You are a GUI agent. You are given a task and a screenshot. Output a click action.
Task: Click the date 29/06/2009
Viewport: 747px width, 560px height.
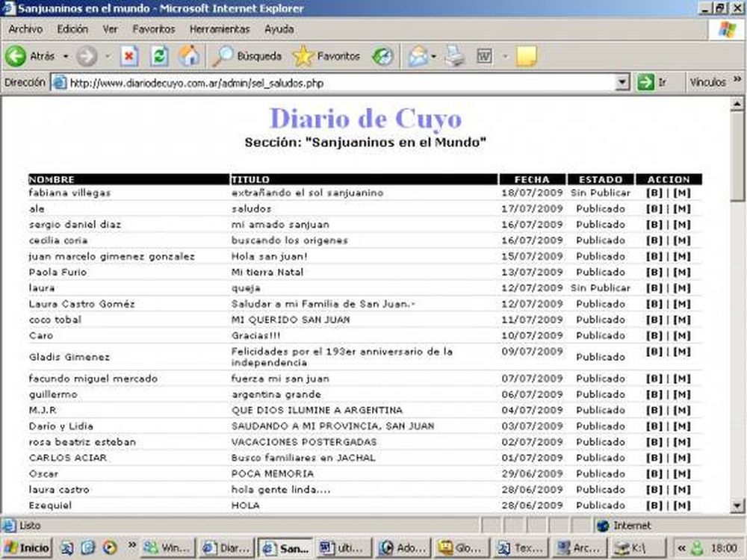[532, 474]
